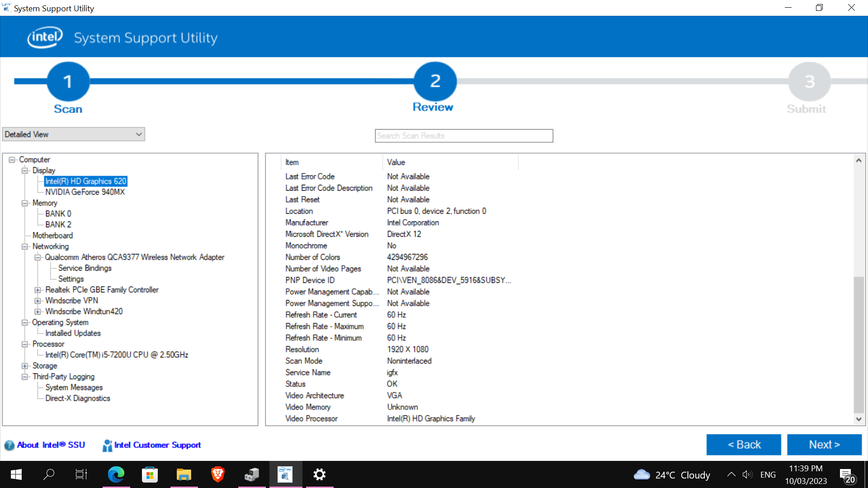868x488 pixels.
Task: Open File Explorer from taskbar
Action: (184, 474)
